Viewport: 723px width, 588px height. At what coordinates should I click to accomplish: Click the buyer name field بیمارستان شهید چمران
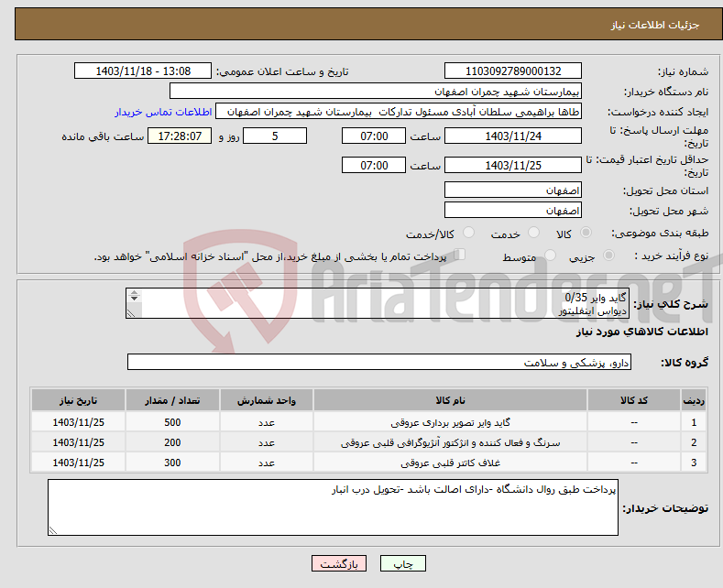(x=376, y=92)
